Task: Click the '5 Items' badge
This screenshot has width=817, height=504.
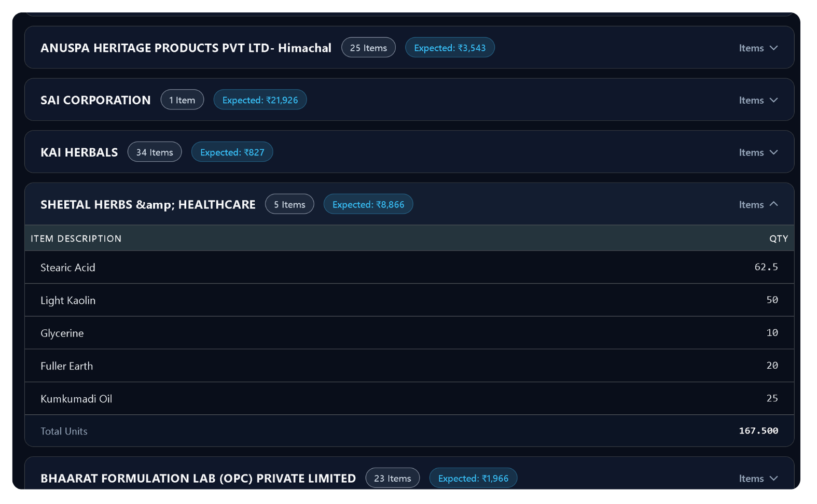Action: coord(289,204)
